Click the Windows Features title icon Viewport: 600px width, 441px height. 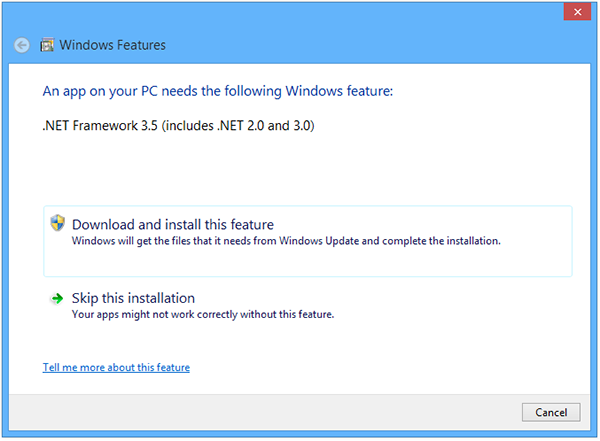pos(47,45)
